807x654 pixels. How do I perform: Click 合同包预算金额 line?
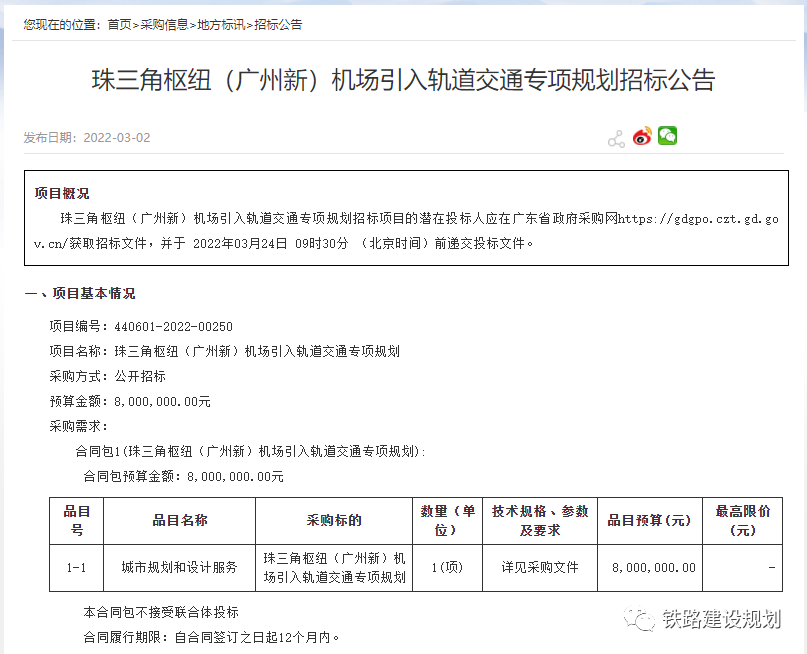[x=183, y=476]
